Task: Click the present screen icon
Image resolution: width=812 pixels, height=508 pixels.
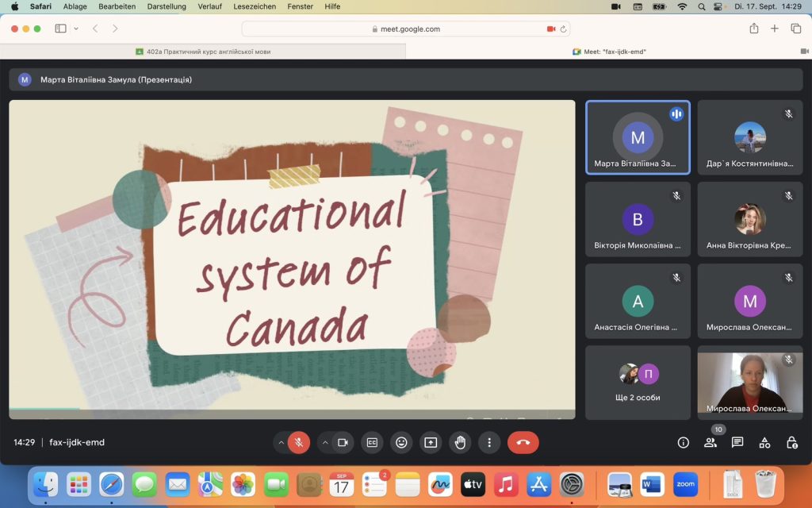Action: point(431,442)
